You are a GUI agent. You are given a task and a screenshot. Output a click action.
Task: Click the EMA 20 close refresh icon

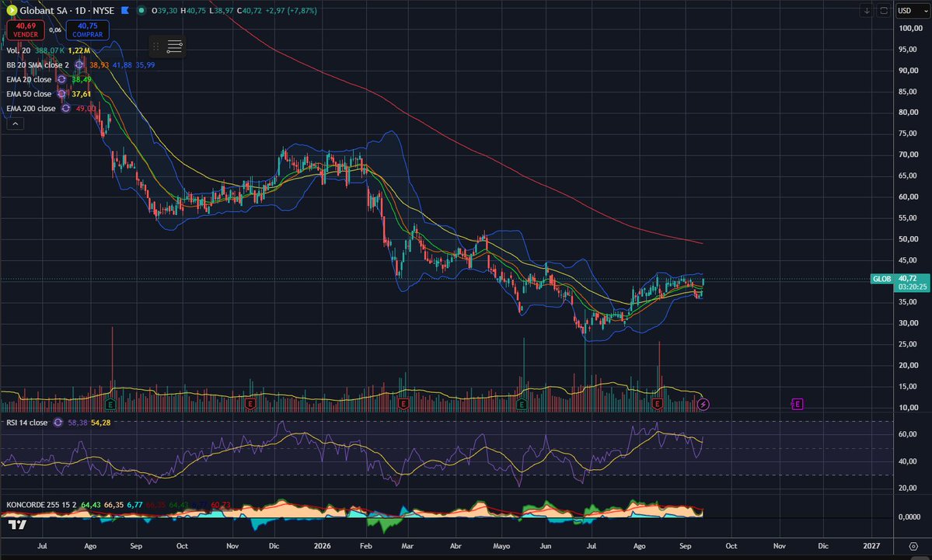[61, 79]
